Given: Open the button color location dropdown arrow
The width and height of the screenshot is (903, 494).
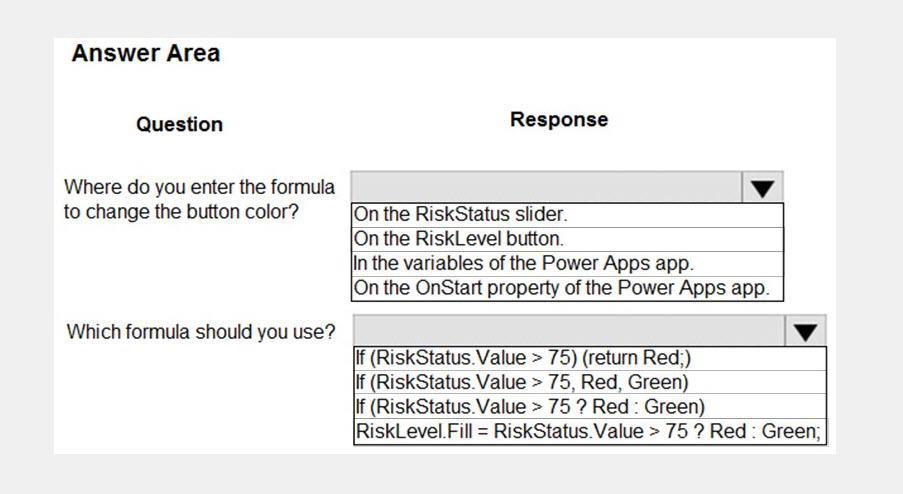Looking at the screenshot, I should 762,188.
